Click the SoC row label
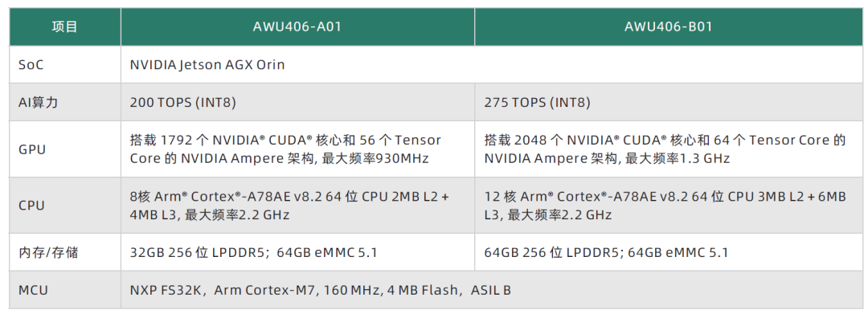The height and width of the screenshot is (314, 868). point(65,65)
